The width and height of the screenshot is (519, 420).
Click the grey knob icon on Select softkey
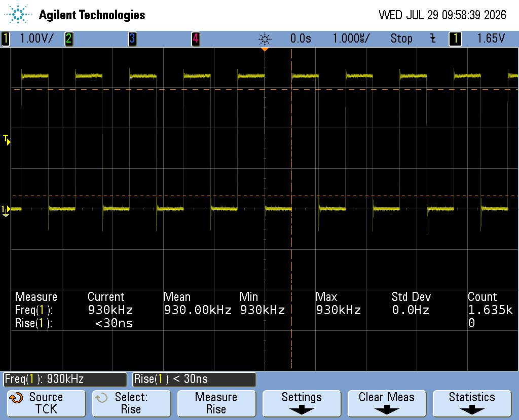pos(101,398)
